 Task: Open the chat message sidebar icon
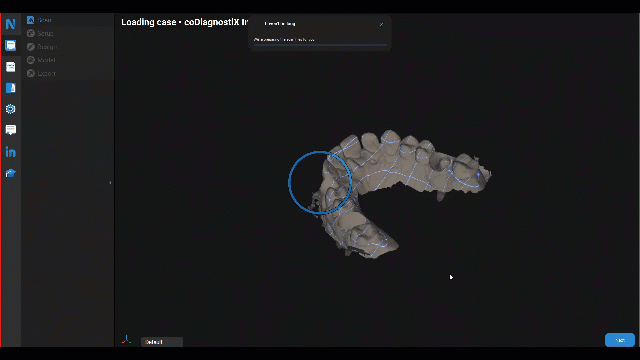click(11, 130)
